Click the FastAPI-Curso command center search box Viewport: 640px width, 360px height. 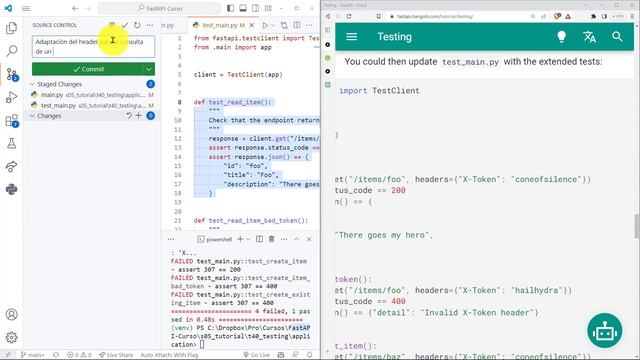tap(159, 8)
